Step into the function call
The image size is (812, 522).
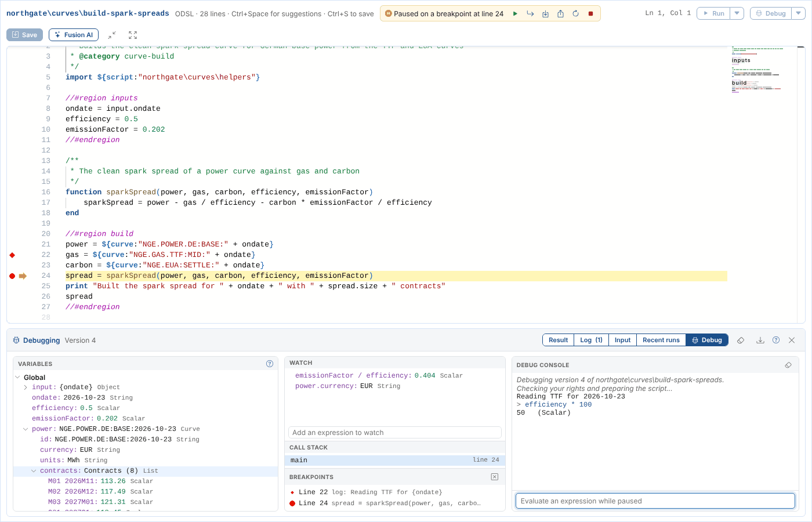pyautogui.click(x=545, y=13)
